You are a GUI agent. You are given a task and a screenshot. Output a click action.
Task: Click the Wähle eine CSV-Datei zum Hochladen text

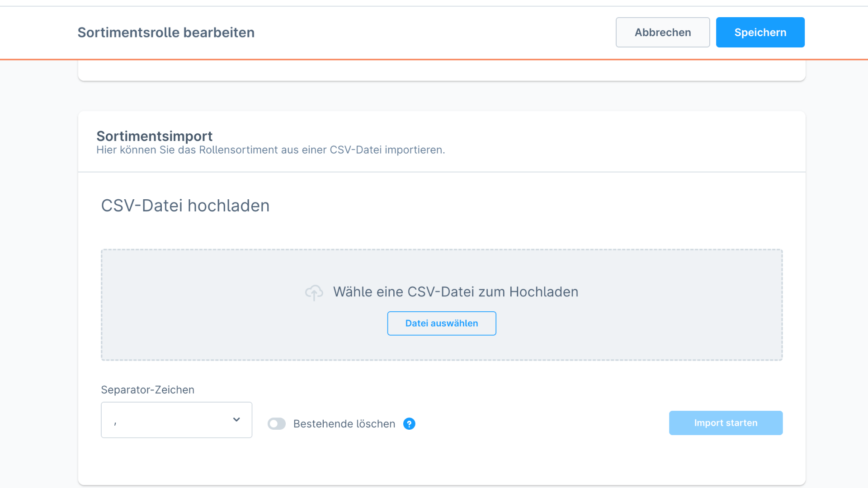pyautogui.click(x=455, y=292)
